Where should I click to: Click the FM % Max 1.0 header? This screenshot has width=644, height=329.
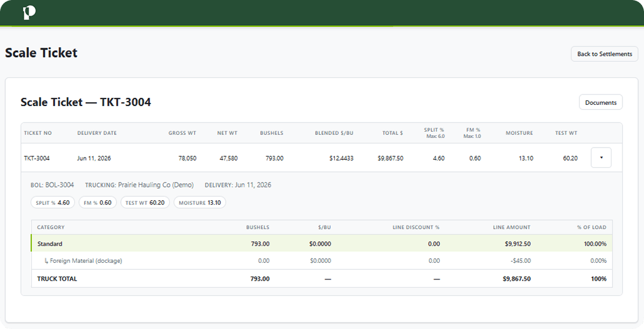pyautogui.click(x=472, y=133)
